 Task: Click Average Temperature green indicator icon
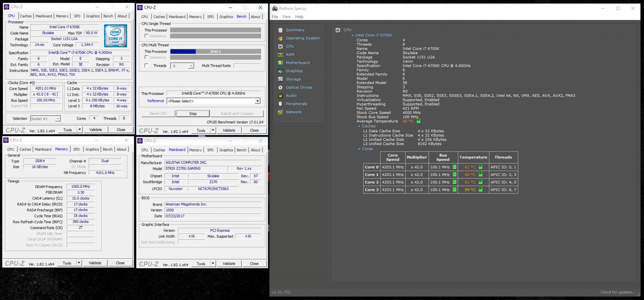click(x=418, y=121)
